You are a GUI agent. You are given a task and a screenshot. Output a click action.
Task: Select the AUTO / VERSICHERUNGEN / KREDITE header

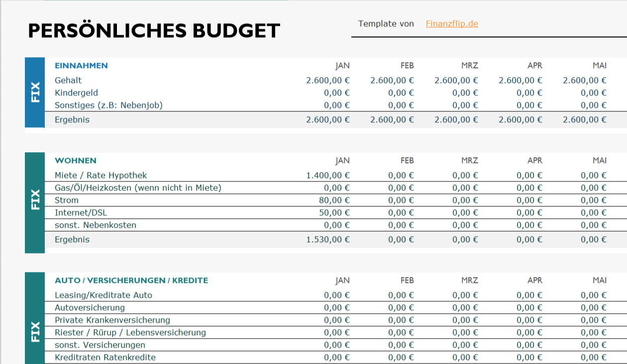(x=131, y=280)
